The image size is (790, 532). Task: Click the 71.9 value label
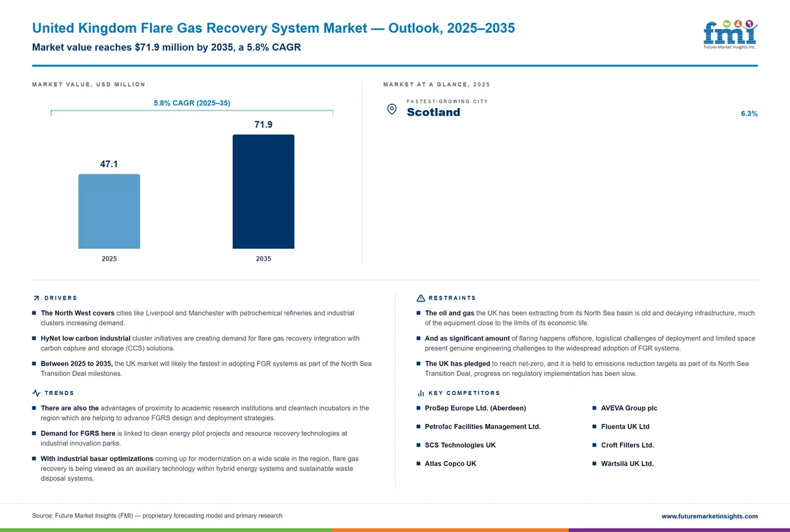[263, 124]
